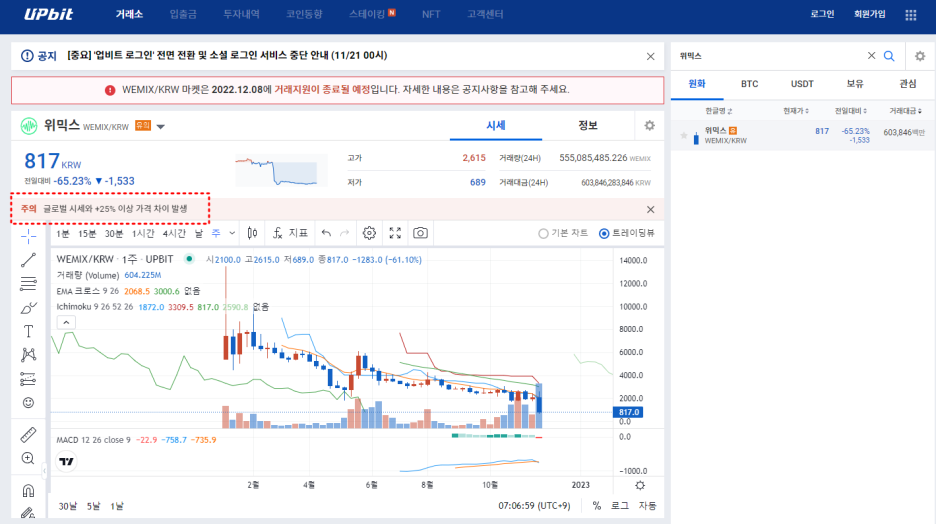
Task: Open the 거래소 menu
Action: click(130, 14)
